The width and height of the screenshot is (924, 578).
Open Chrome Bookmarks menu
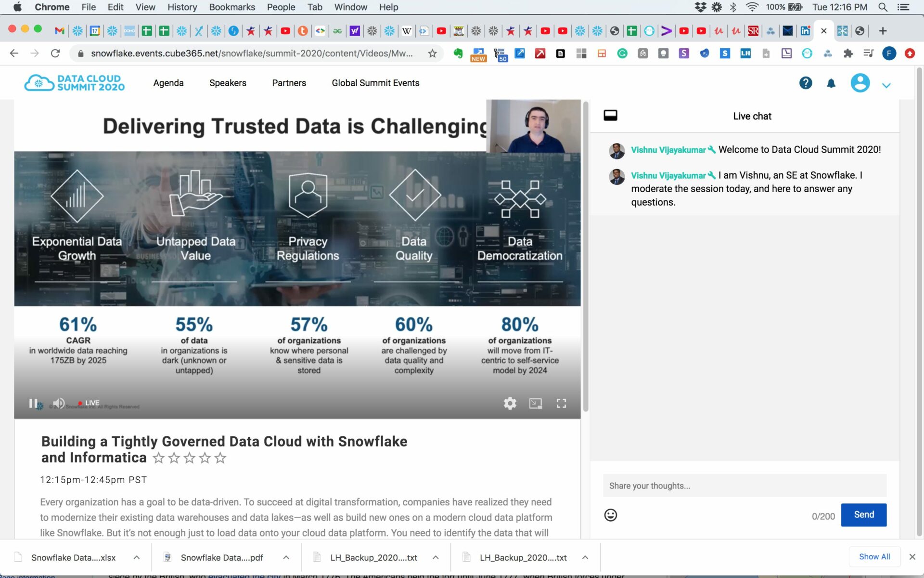pos(232,7)
